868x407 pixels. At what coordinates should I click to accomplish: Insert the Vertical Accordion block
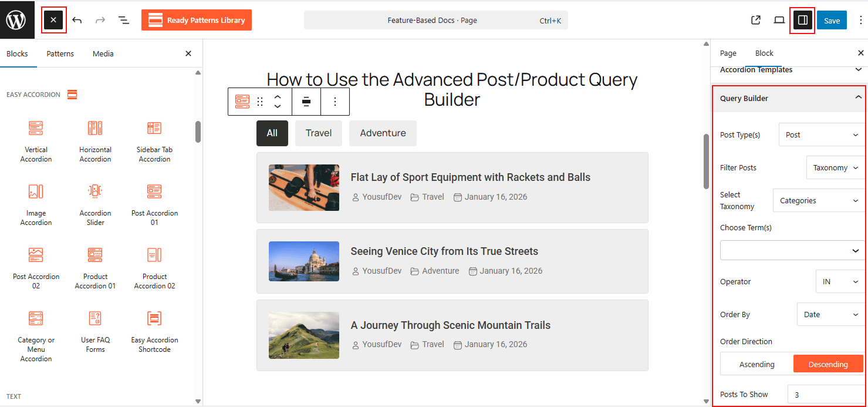tap(36, 141)
